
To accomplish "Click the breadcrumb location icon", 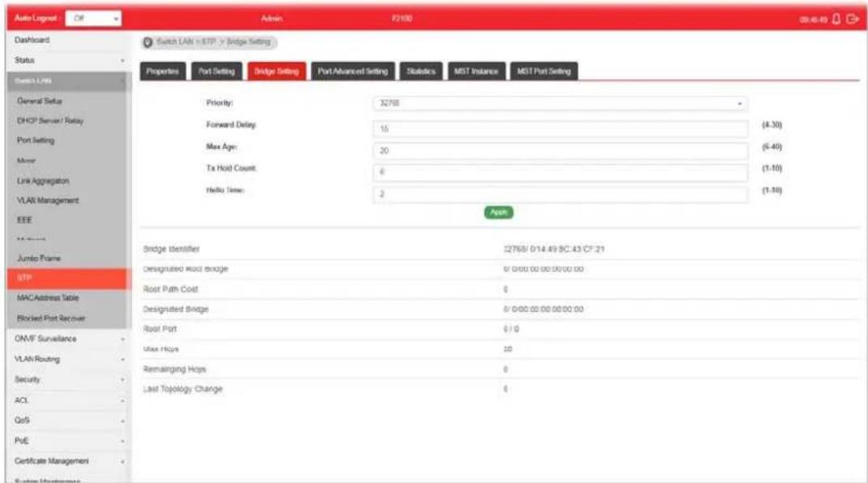I will click(148, 42).
